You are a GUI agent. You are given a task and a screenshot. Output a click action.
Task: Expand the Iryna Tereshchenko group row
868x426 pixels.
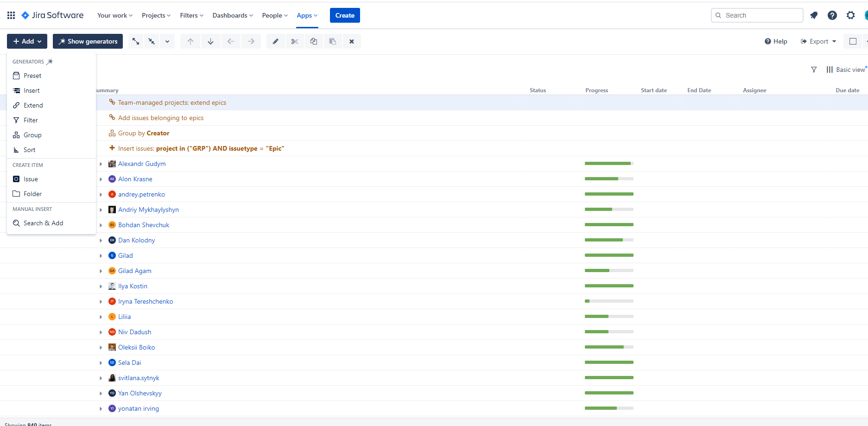101,302
